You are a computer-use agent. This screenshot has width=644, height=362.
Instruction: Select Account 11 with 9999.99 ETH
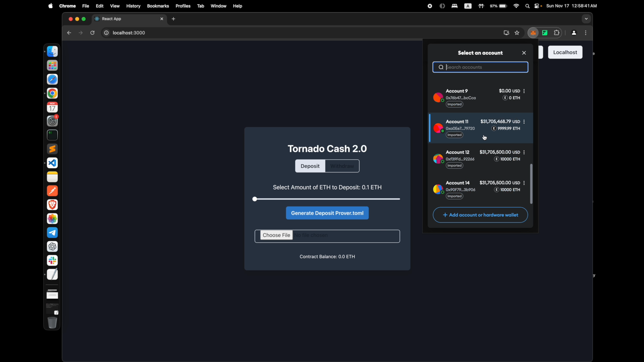[x=480, y=128]
